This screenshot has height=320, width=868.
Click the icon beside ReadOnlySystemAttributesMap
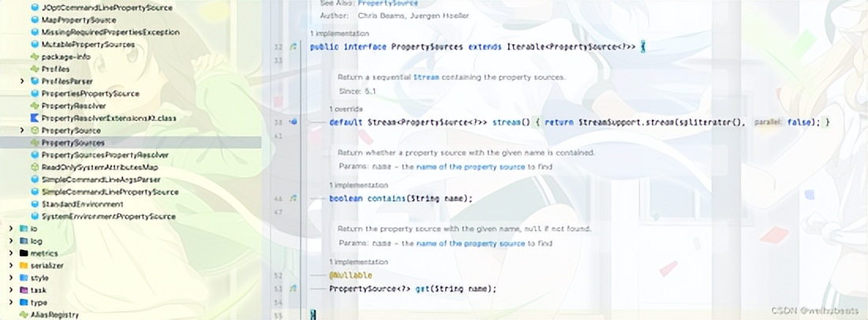[x=35, y=167]
